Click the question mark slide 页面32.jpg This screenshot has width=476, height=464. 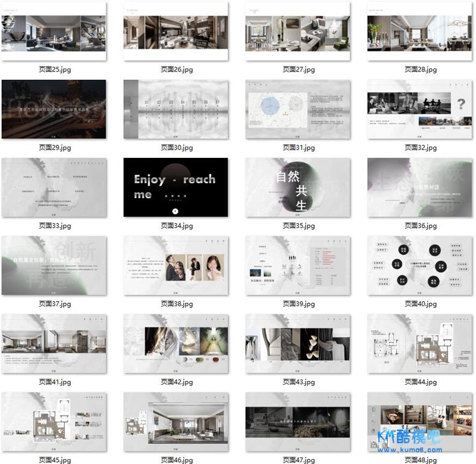420,109
